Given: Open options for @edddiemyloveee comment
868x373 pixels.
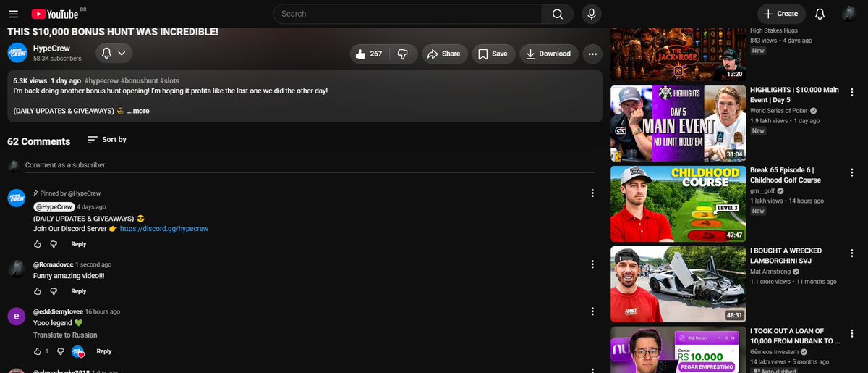Looking at the screenshot, I should click(x=592, y=312).
